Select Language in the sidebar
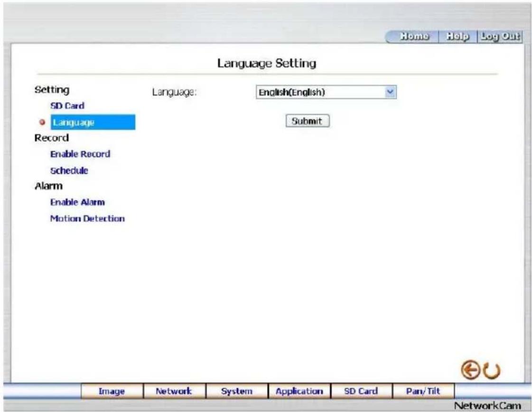Screen dimensions: 532x412 [x=93, y=122]
